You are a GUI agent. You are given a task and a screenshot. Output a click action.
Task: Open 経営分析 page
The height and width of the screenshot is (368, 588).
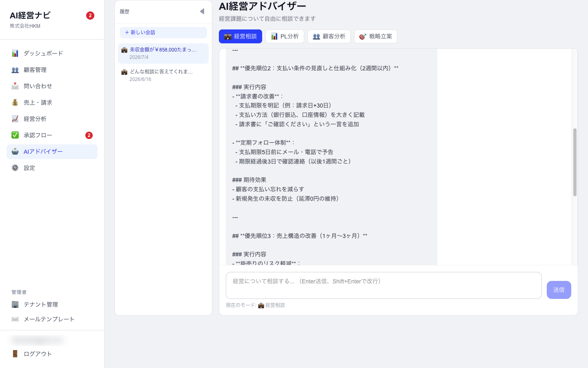click(52, 119)
